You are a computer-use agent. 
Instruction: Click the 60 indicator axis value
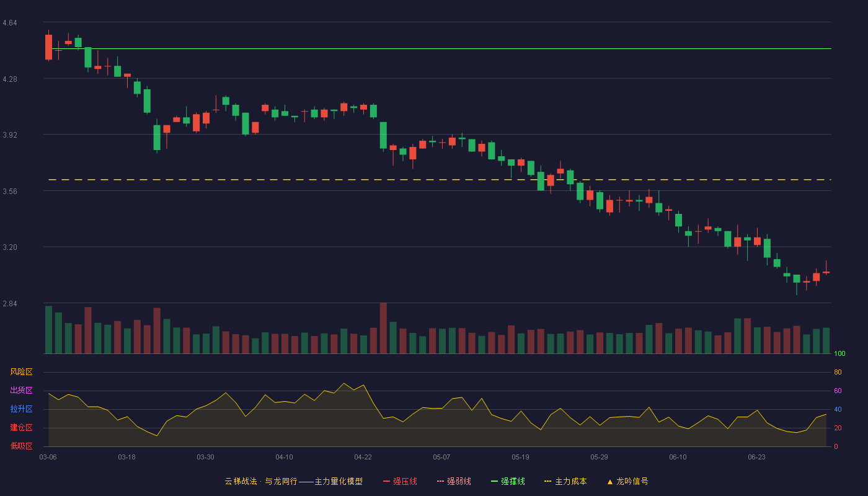[x=838, y=391]
